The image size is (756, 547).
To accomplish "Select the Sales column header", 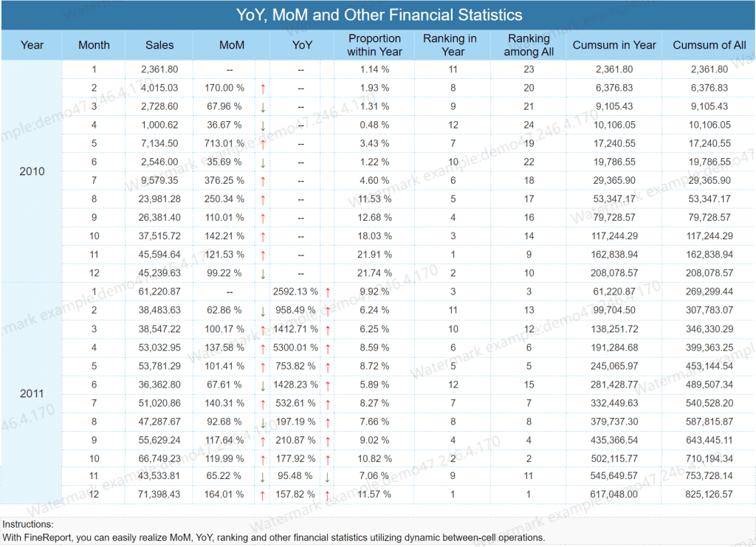I will [x=159, y=45].
